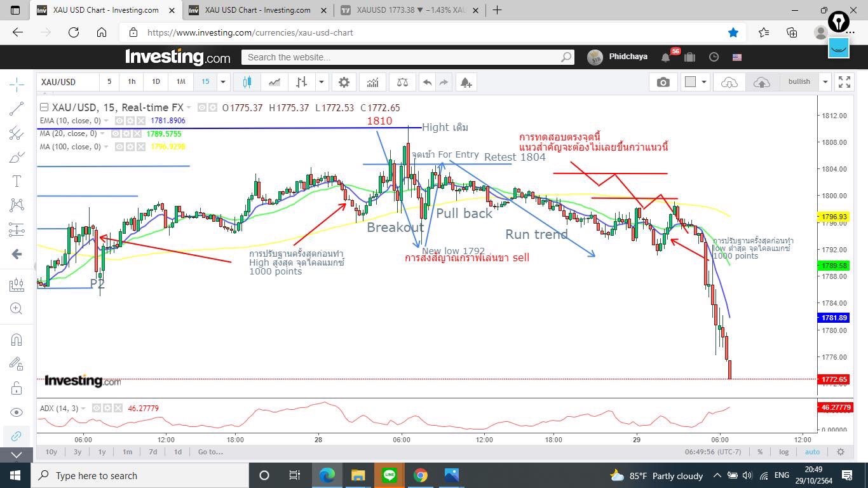
Task: Hide the ADX indicator
Action: [x=96, y=408]
